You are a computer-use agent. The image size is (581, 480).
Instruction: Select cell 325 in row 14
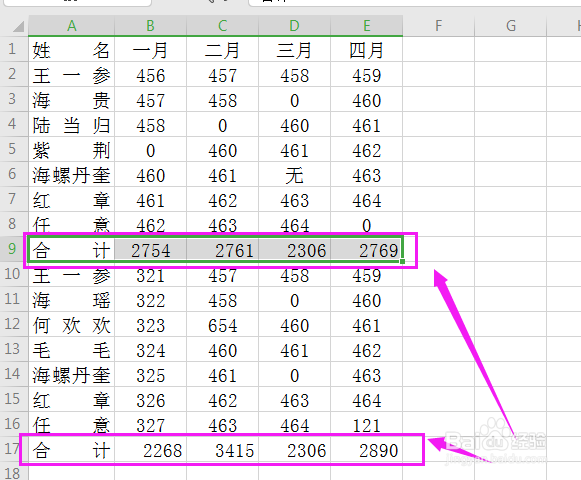(150, 375)
